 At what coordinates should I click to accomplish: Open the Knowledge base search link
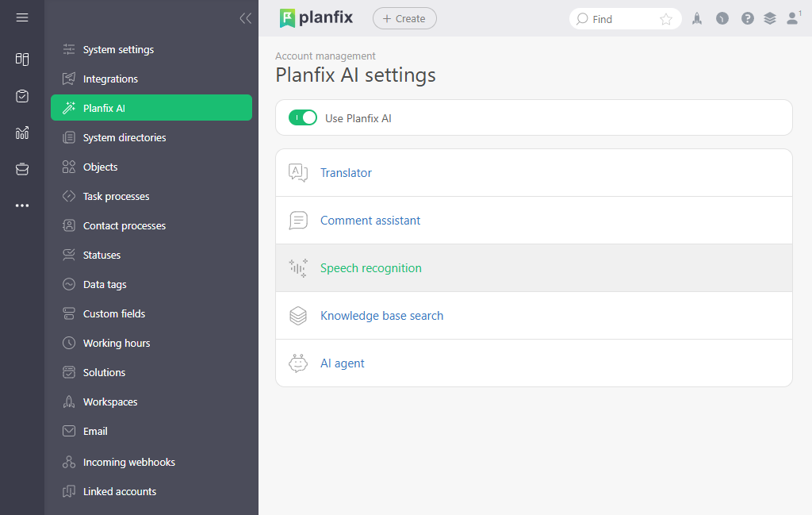coord(381,316)
